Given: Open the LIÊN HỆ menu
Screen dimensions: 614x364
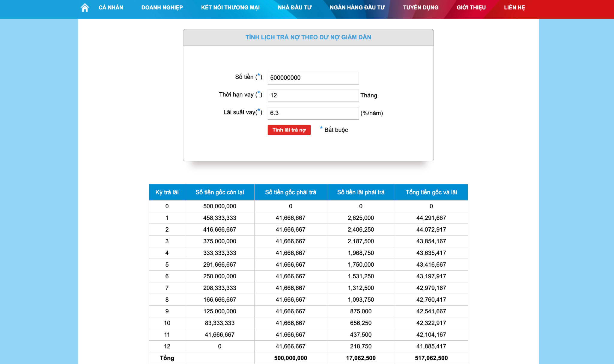Looking at the screenshot, I should coord(514,7).
